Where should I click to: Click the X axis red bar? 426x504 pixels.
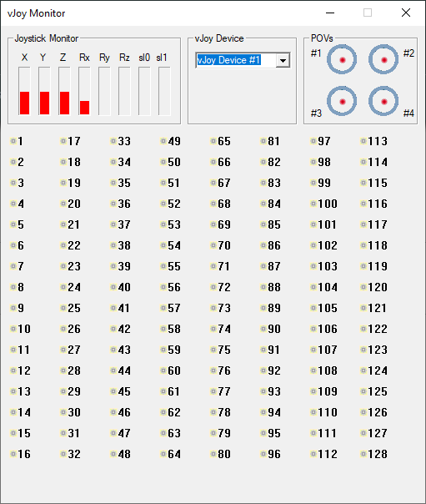click(25, 103)
